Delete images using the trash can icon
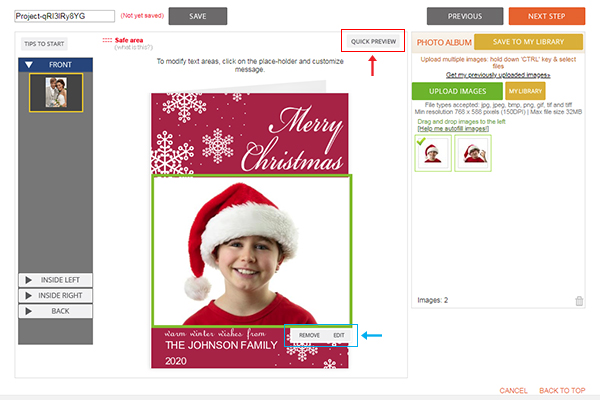Image resolution: width=600 pixels, height=400 pixels. (x=579, y=301)
